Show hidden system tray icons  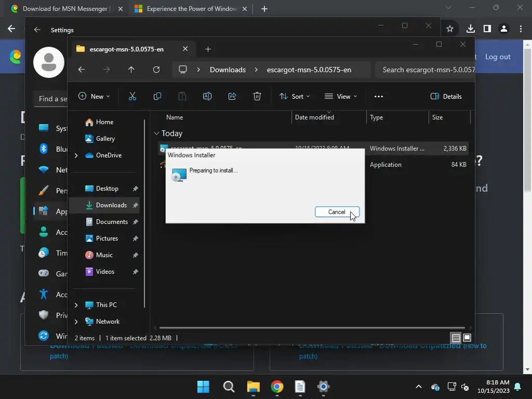[419, 387]
